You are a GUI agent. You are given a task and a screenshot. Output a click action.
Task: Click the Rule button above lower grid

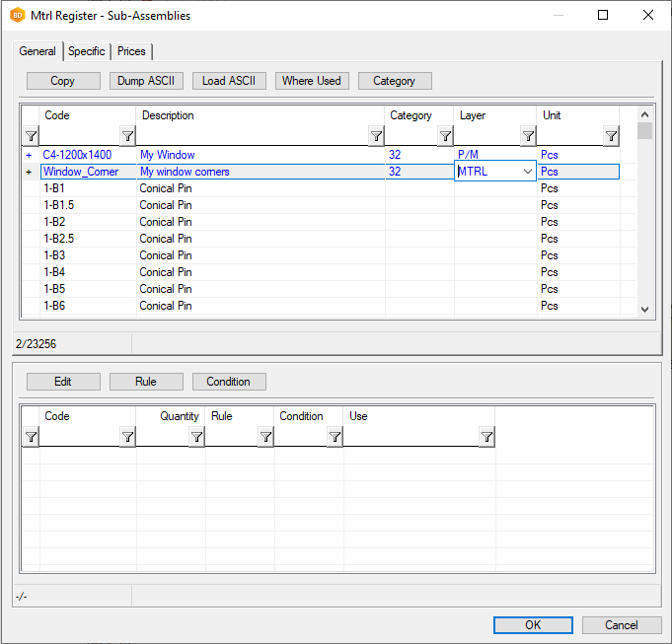coord(145,382)
